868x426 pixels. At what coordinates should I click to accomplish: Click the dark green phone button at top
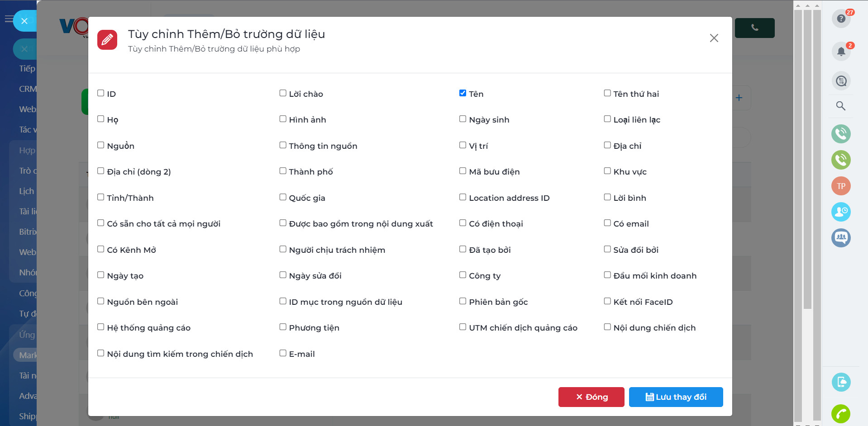click(754, 28)
